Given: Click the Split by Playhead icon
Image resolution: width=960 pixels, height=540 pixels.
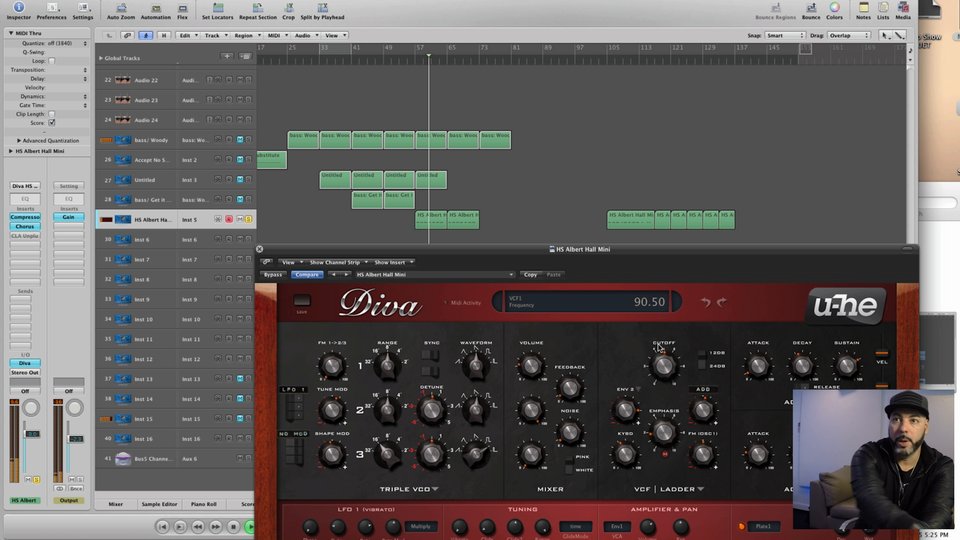Looking at the screenshot, I should pos(322,7).
